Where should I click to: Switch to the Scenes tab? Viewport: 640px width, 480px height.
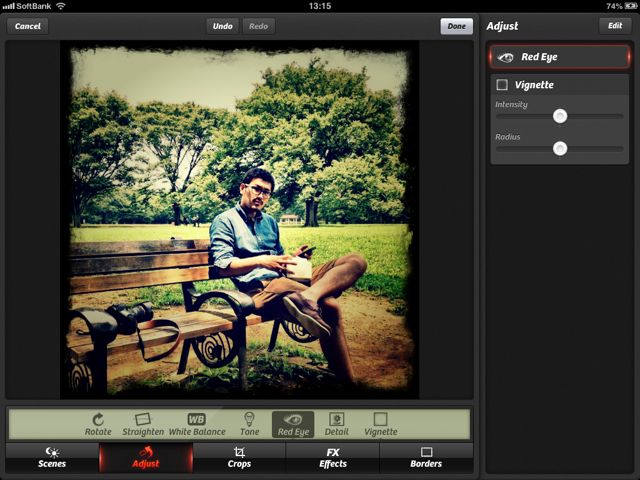click(52, 458)
